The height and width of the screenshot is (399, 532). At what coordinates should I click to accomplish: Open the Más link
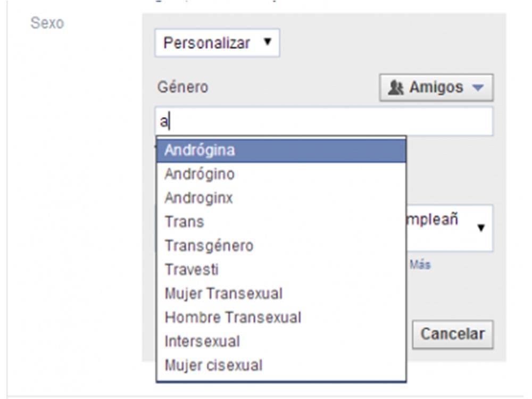420,264
